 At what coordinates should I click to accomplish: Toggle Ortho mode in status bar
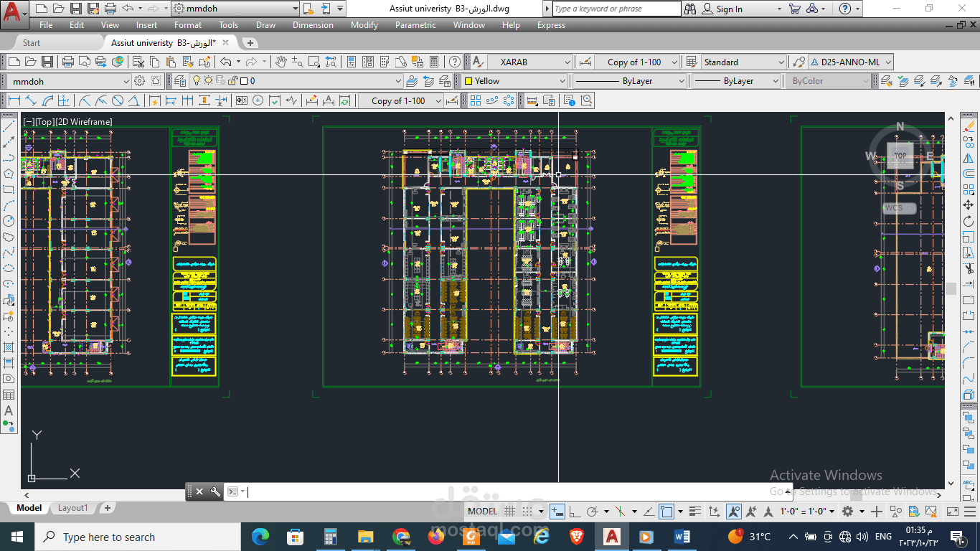pyautogui.click(x=574, y=512)
